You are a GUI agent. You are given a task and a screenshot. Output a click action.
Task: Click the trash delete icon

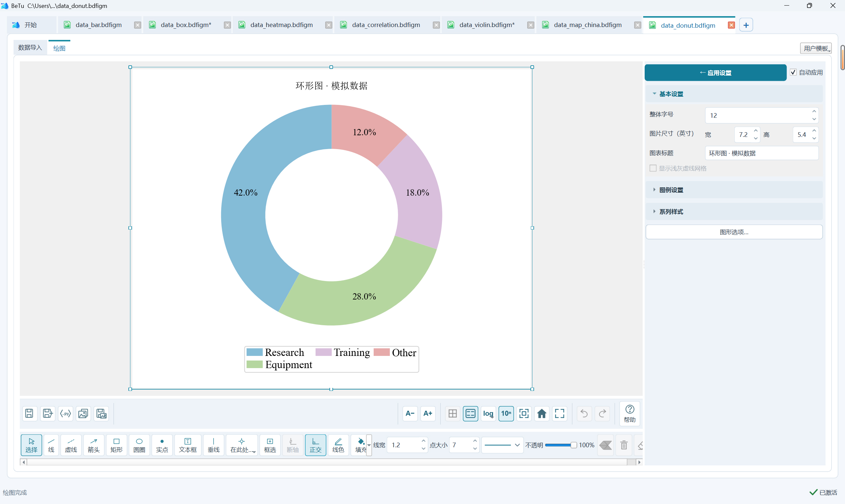coord(624,445)
